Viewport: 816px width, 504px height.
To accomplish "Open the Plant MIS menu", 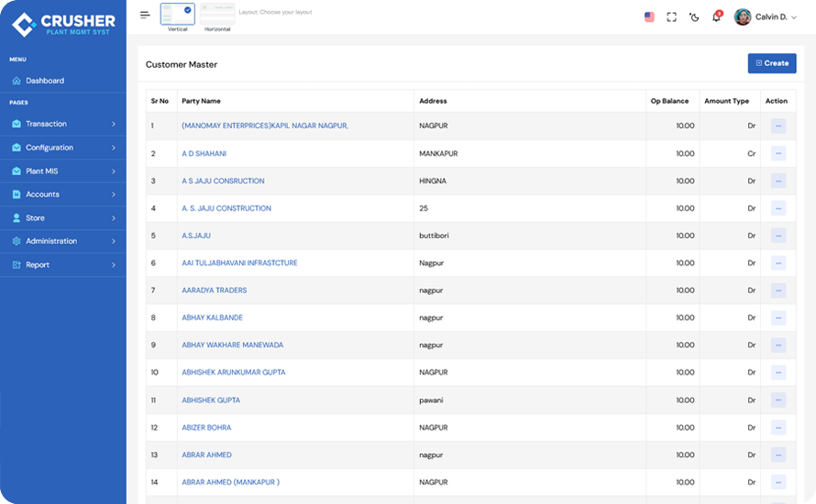I will [x=63, y=171].
